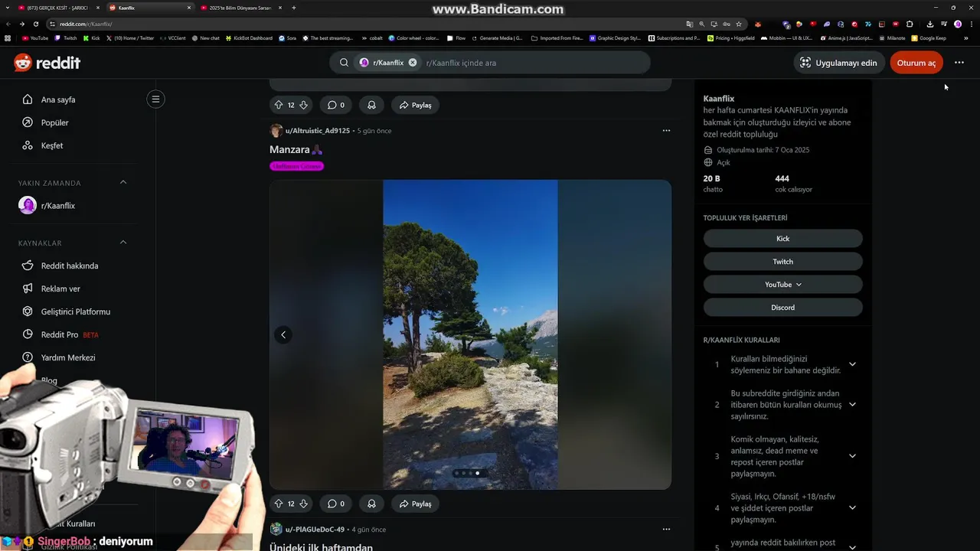Downvote the post above Manzara
The height and width of the screenshot is (551, 980).
click(303, 105)
